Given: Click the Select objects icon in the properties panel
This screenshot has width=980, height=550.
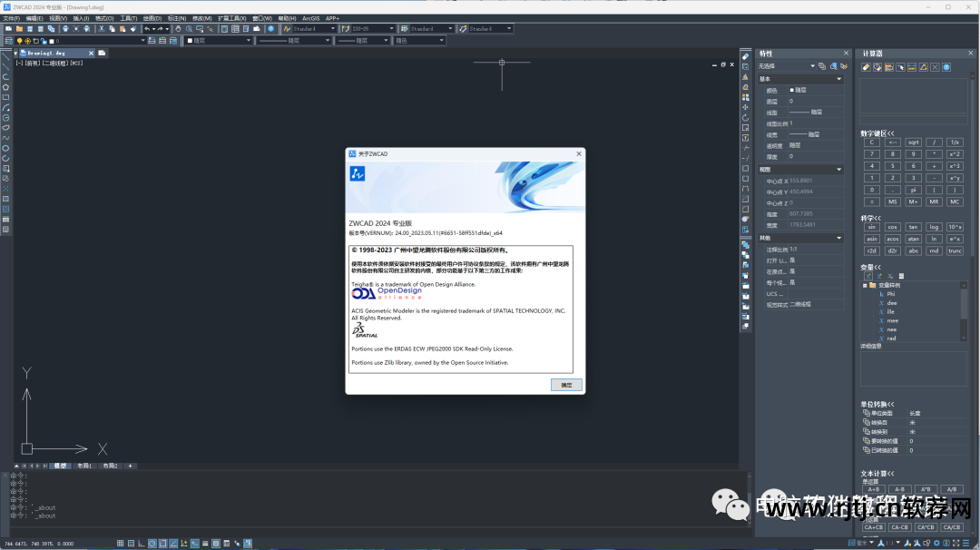Looking at the screenshot, I should point(833,66).
